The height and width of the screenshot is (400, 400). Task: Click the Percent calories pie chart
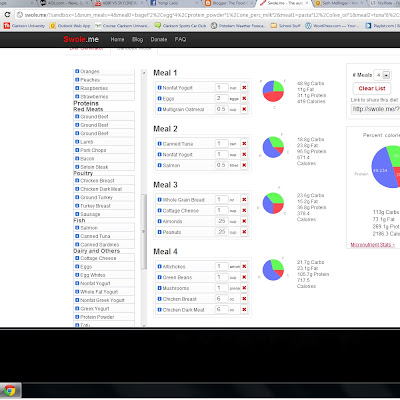[387, 167]
